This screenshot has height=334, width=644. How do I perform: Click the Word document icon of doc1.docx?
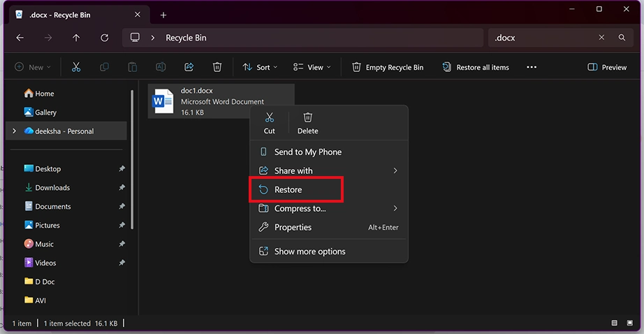(163, 101)
